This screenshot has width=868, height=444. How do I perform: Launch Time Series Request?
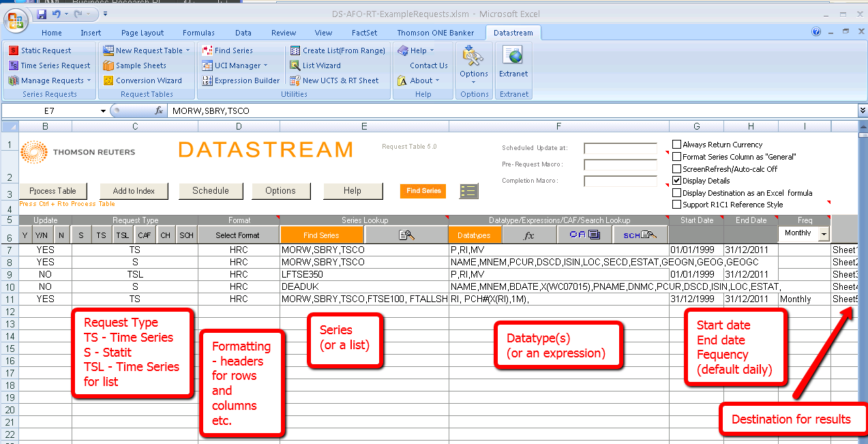click(x=50, y=65)
